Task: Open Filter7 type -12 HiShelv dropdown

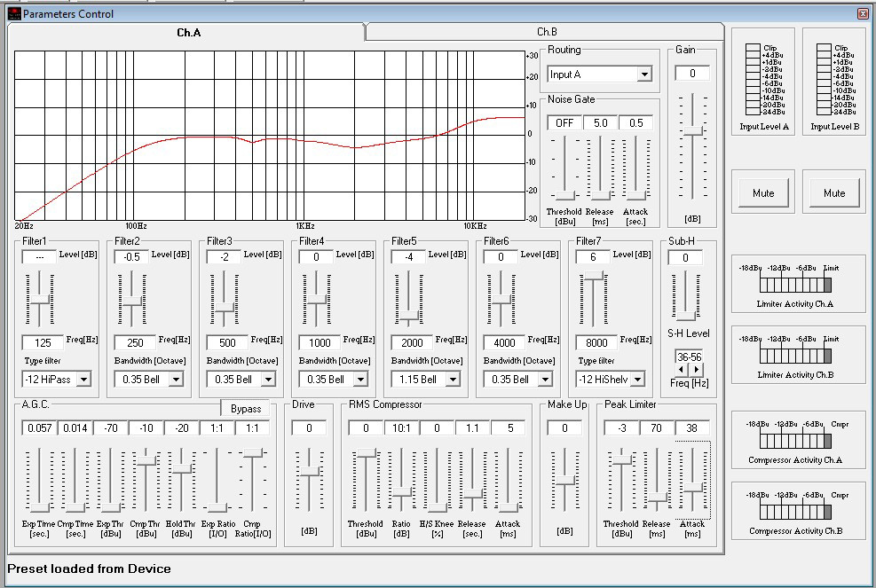Action: coord(637,380)
